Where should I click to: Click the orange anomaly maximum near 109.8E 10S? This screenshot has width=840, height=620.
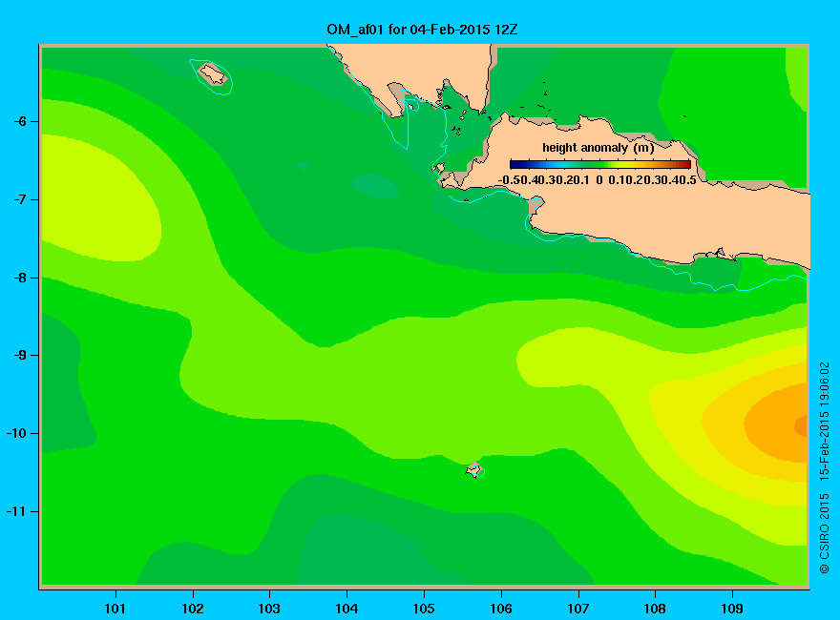[801, 426]
